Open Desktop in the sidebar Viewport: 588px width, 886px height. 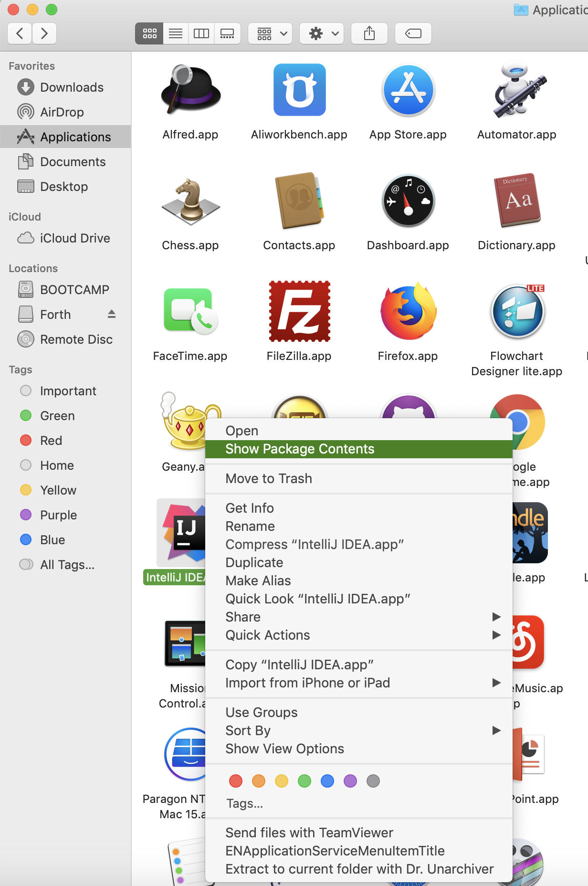pyautogui.click(x=65, y=186)
